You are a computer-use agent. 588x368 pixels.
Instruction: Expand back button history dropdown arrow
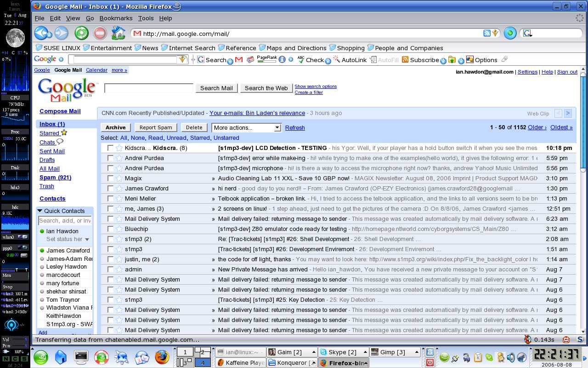[x=49, y=34]
